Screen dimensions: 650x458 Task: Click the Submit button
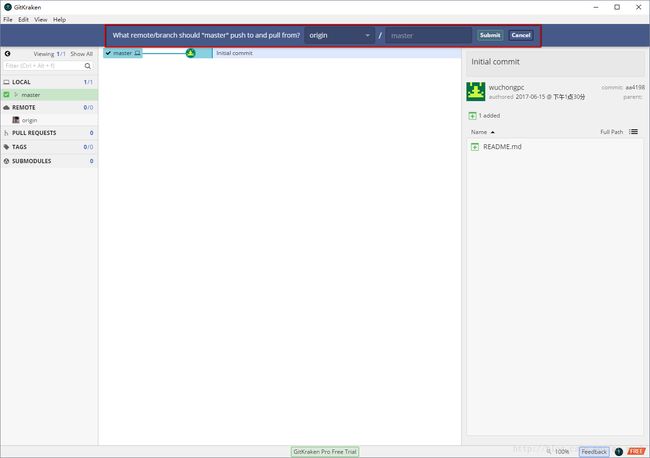pyautogui.click(x=490, y=35)
